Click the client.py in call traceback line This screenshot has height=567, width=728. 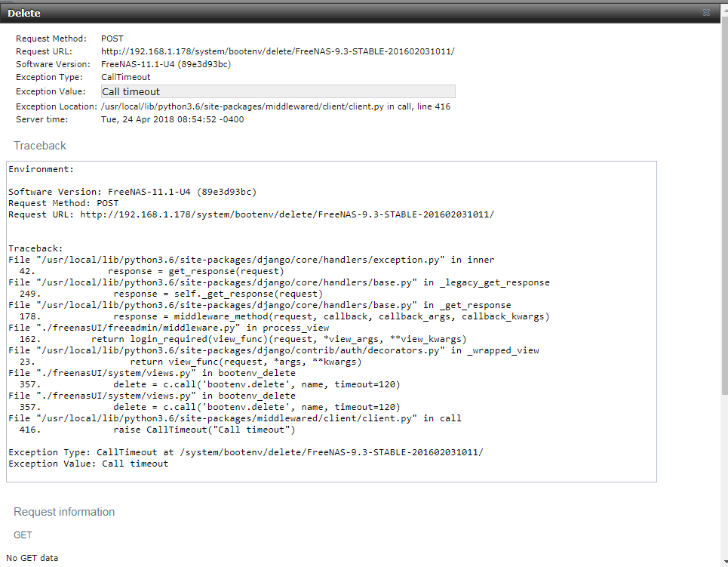point(235,418)
